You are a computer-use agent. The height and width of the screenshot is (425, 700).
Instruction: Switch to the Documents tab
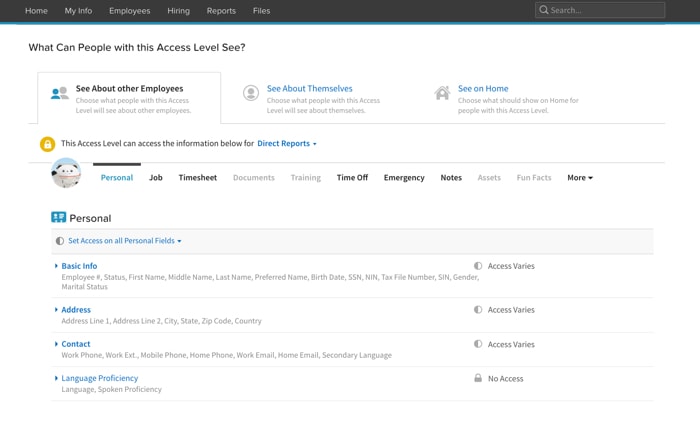(254, 178)
